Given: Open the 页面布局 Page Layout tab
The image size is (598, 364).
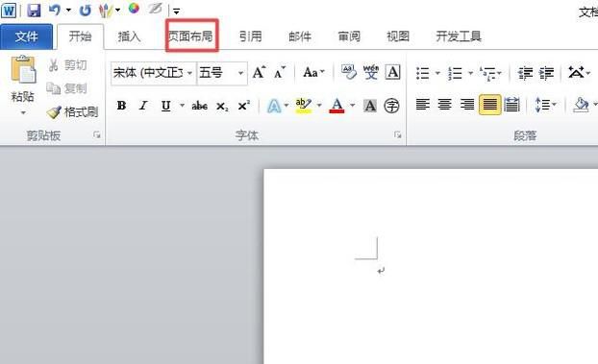Looking at the screenshot, I should 190,36.
